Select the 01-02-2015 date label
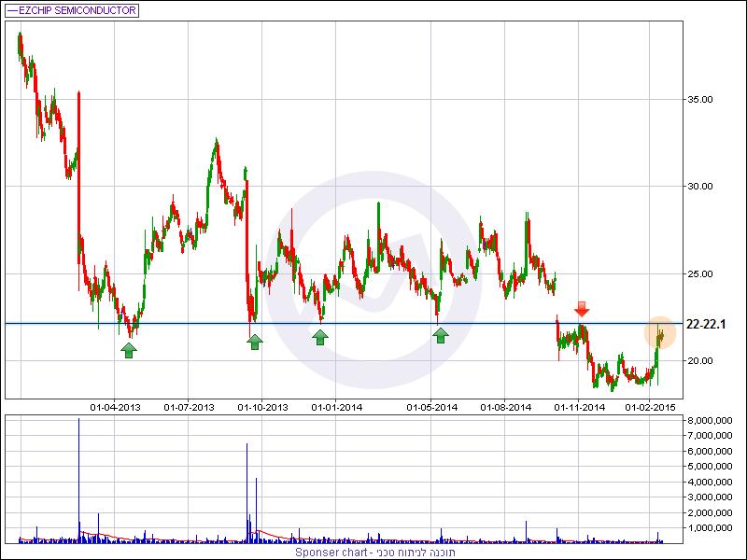This screenshot has width=747, height=560. (x=650, y=408)
